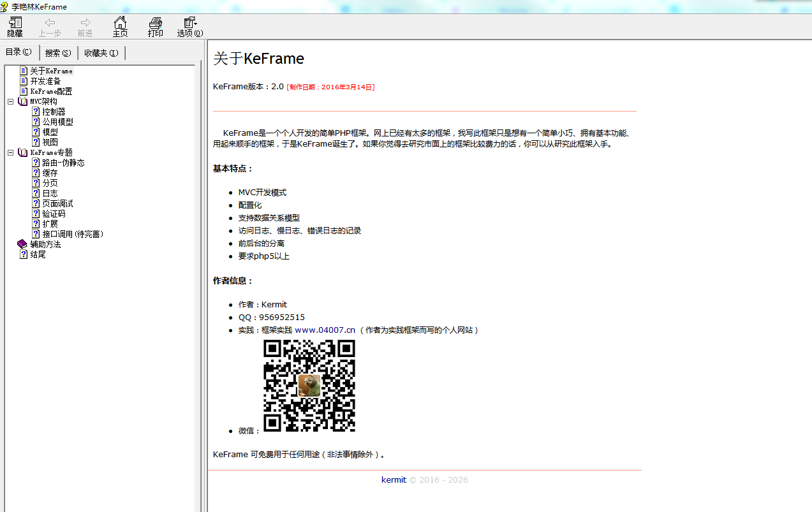The image size is (812, 512).
Task: Click the Hide (隐藏) toolbar icon
Action: pyautogui.click(x=15, y=23)
